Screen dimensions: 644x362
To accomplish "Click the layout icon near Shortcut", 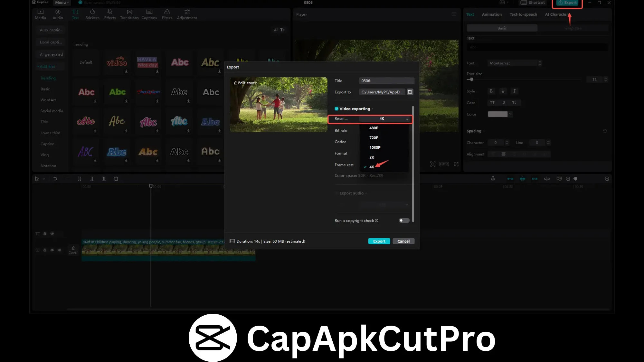I will coord(502,3).
